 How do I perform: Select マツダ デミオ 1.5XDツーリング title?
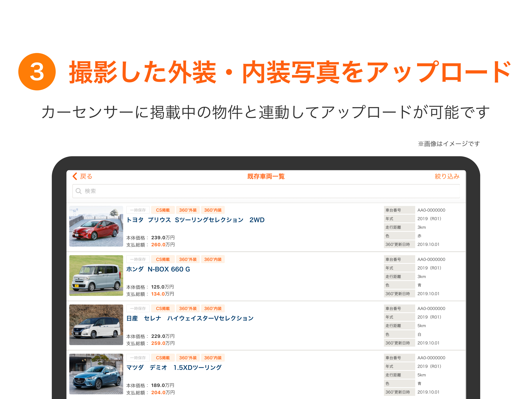pyautogui.click(x=174, y=367)
